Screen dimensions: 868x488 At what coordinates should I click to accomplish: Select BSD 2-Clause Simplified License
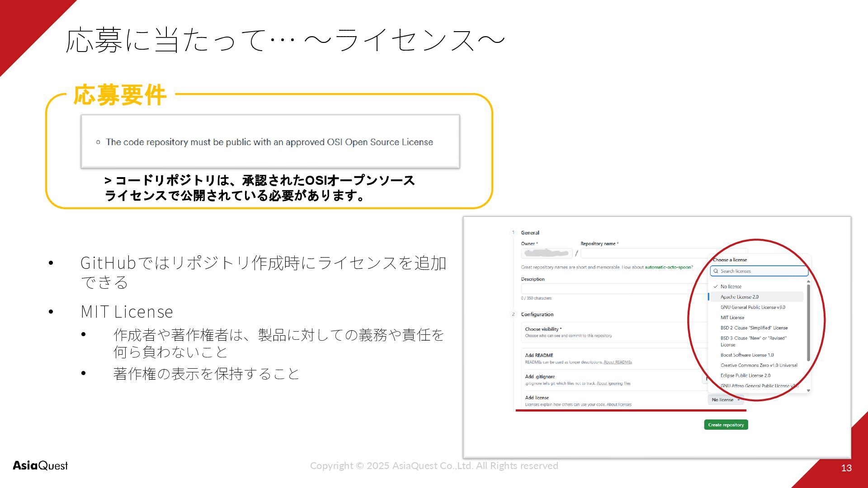[x=754, y=328]
